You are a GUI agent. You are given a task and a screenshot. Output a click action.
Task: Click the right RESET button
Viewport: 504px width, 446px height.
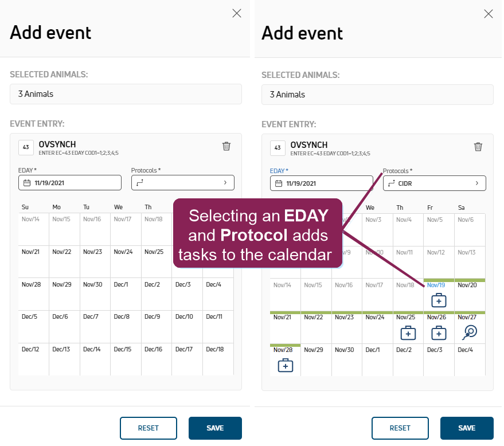coord(400,428)
